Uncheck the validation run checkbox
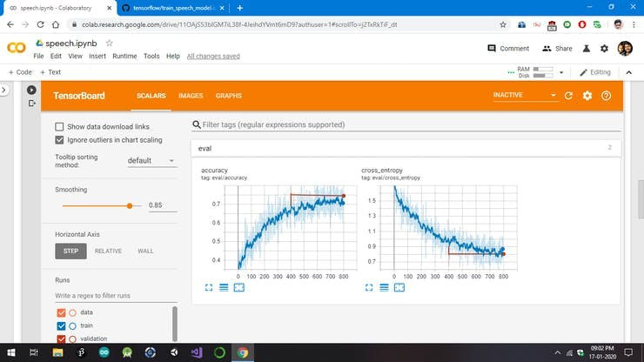 point(61,339)
